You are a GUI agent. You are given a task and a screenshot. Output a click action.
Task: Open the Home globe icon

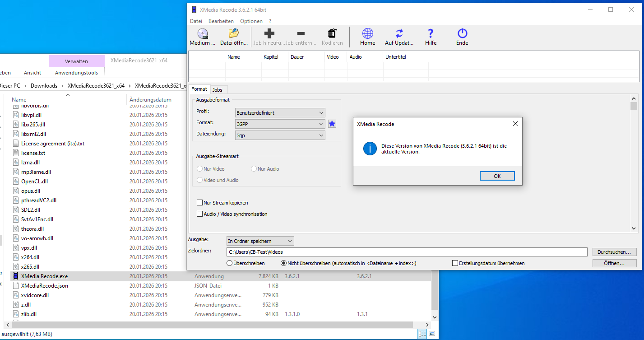367,33
